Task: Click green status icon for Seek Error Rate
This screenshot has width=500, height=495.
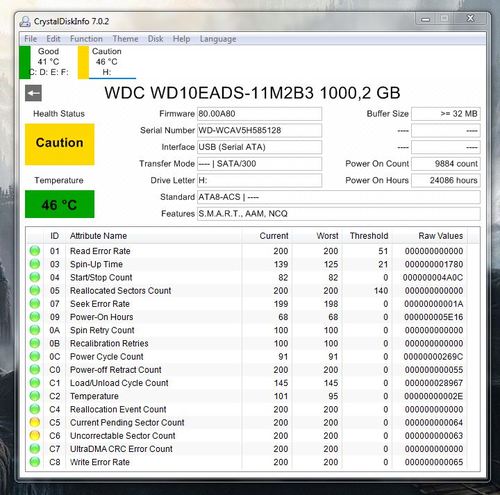Action: (x=35, y=303)
